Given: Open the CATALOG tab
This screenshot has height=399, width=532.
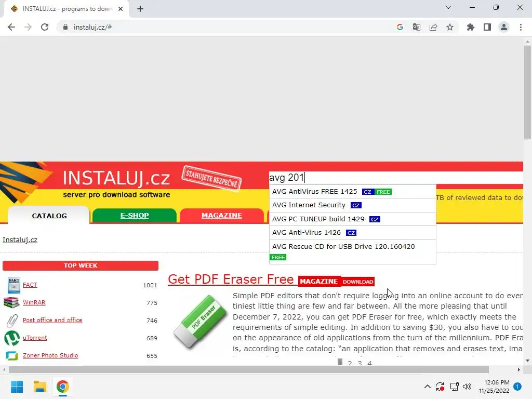Looking at the screenshot, I should click(x=49, y=216).
